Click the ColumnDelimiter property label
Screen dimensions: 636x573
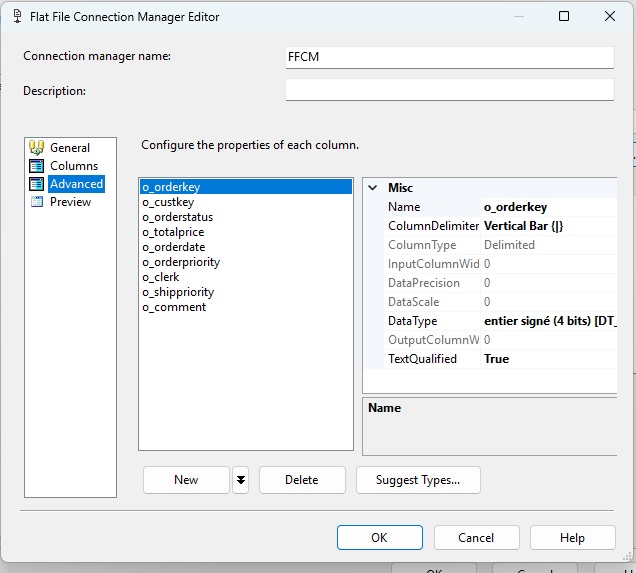point(433,226)
